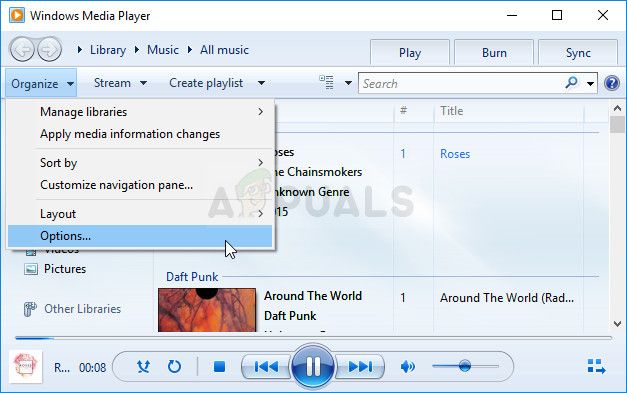Click the Back navigation arrow
Viewport: 627px width, 393px height.
[22, 50]
